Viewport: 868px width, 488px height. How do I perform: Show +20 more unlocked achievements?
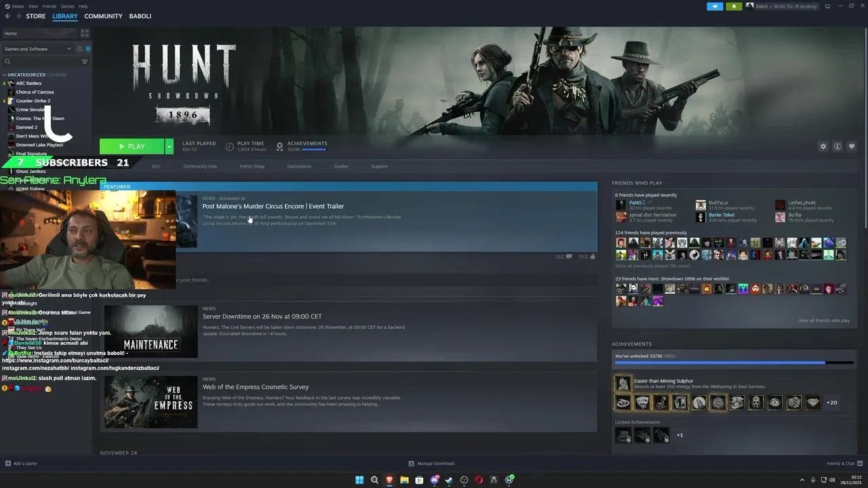coord(832,403)
